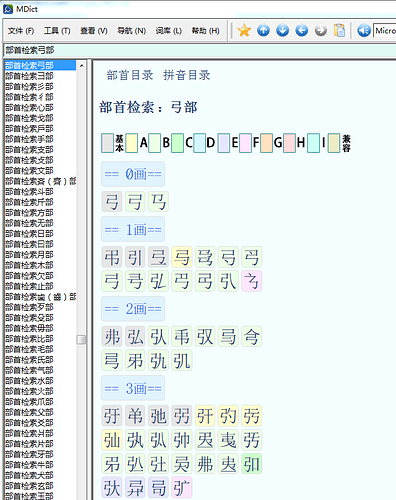Click the orange legend swatch before G
This screenshot has height=500, width=396.
pyautogui.click(x=267, y=143)
